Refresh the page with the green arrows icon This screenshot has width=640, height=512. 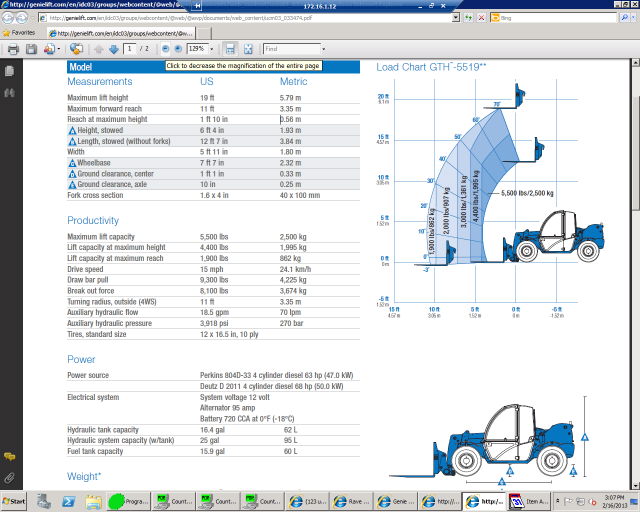[469, 18]
